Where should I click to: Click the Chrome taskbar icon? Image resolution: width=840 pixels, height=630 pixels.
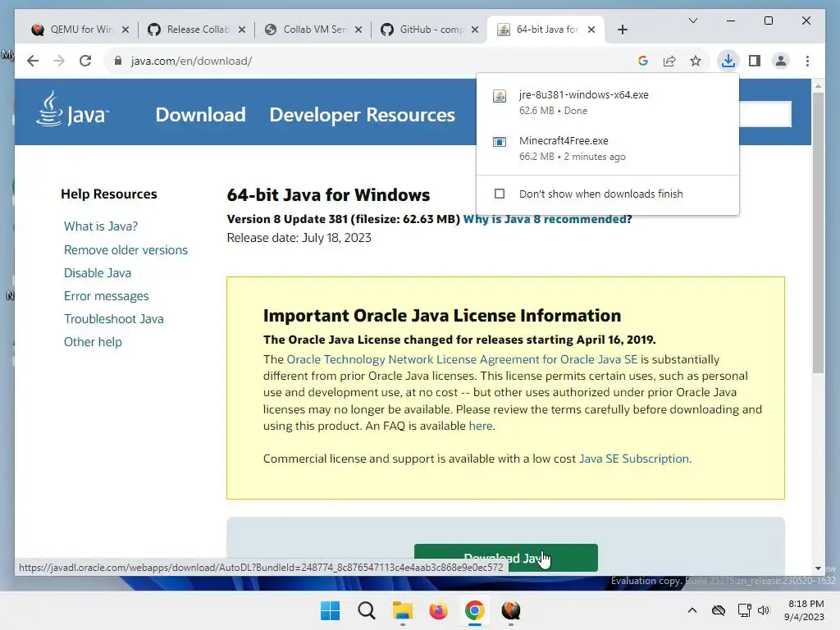475,610
